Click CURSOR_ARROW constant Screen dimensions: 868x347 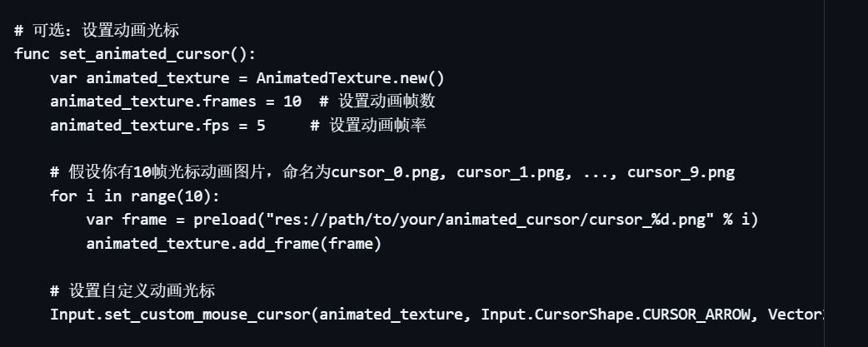tap(696, 315)
